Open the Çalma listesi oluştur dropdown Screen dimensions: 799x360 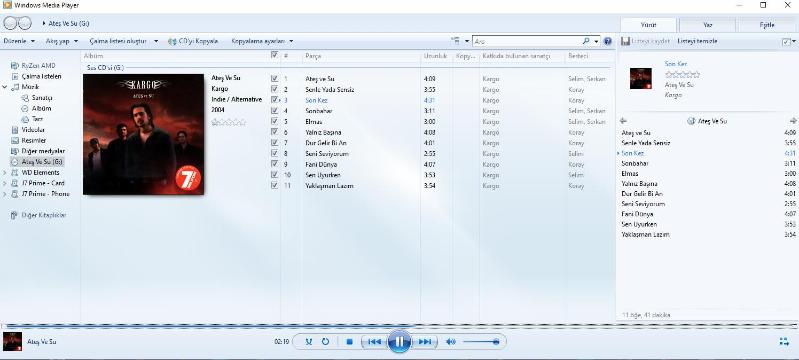point(124,41)
